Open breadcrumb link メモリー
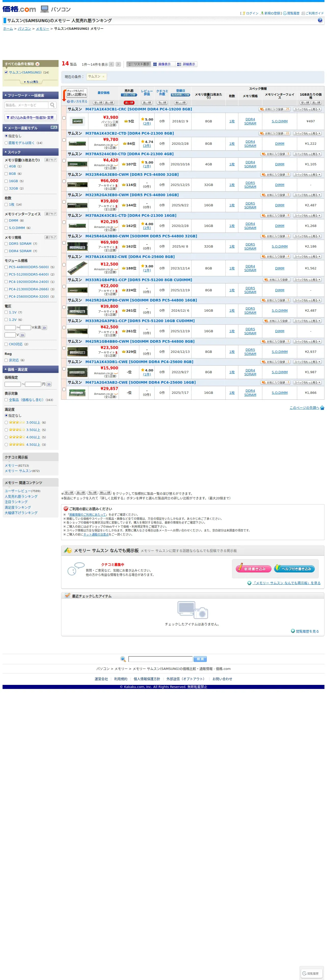This screenshot has height=980, width=327. point(42,29)
